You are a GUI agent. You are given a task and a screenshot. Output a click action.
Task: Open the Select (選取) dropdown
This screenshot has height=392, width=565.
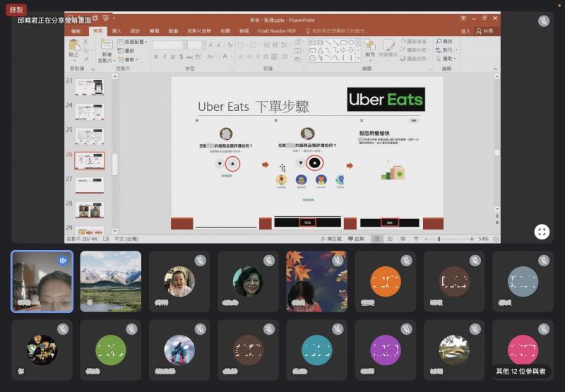446,59
